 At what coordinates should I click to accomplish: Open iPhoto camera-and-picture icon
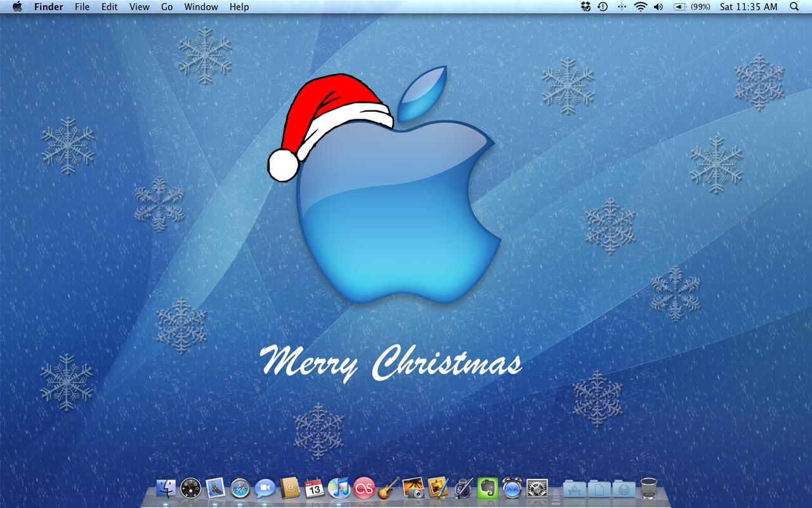(x=414, y=488)
